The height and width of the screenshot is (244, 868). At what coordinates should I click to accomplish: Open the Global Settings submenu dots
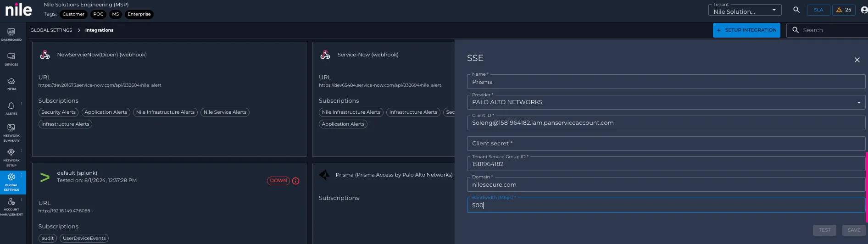22,175
